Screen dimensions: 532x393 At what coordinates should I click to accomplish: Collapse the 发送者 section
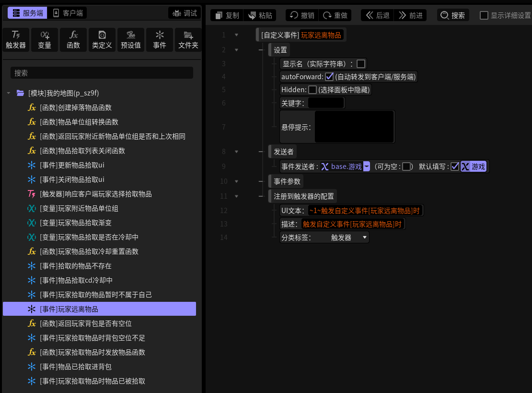236,152
